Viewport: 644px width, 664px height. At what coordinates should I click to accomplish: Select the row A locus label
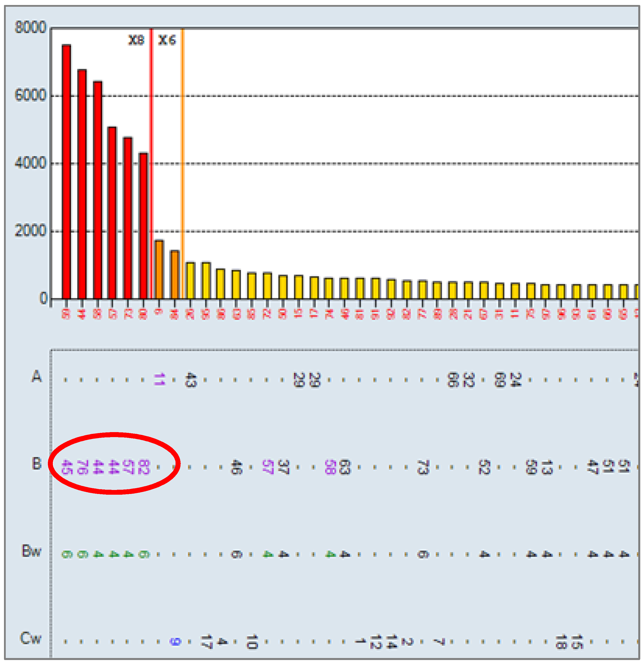coord(37,376)
